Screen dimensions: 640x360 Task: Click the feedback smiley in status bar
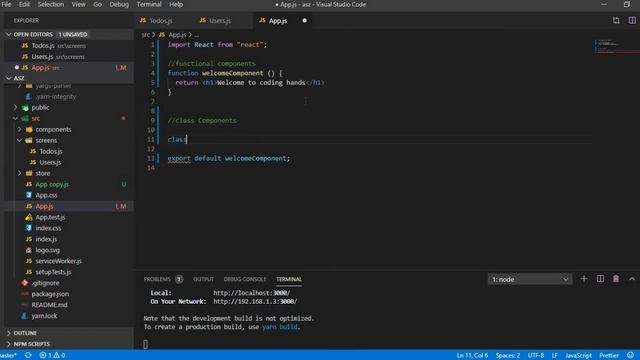tap(631, 356)
